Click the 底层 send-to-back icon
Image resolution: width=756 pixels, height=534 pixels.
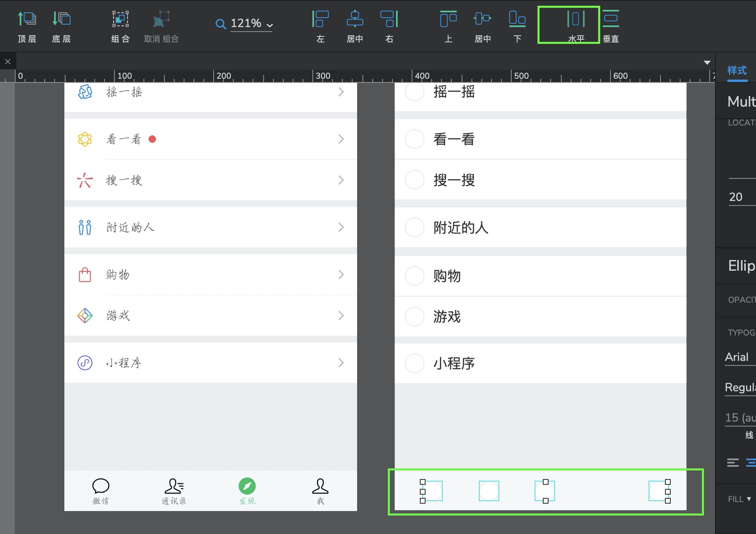click(61, 19)
